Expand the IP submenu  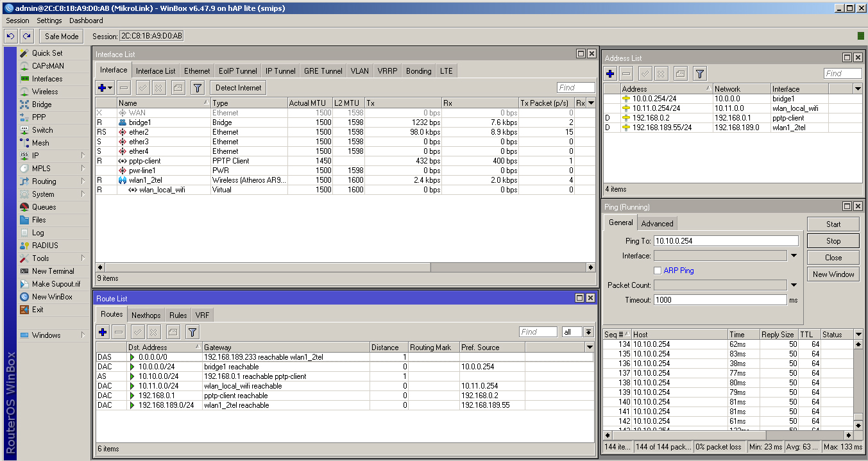click(x=83, y=156)
